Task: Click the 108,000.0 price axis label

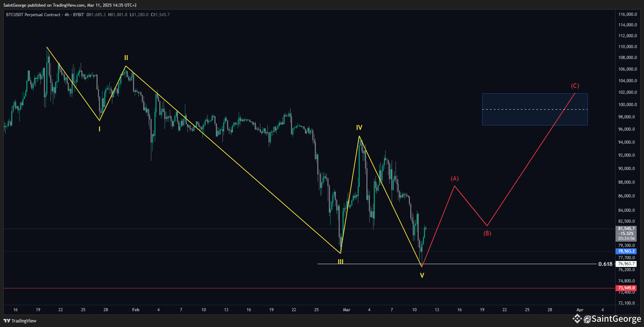Action: click(628, 58)
